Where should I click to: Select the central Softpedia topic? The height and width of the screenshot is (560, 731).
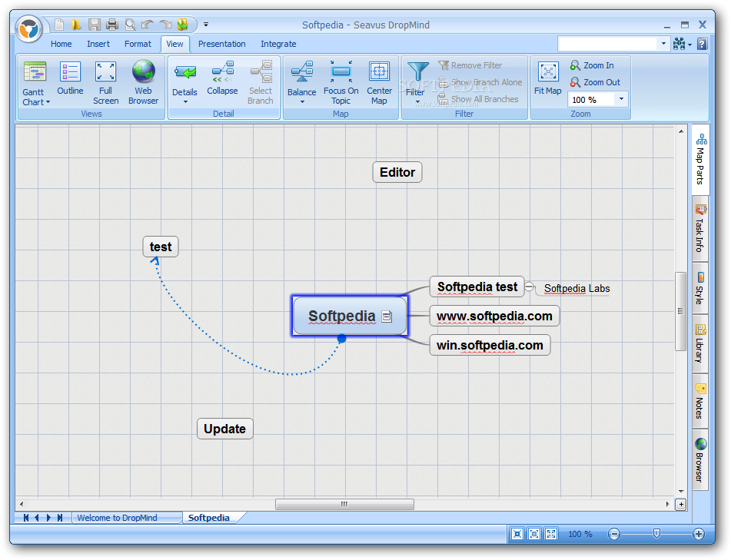tap(350, 316)
